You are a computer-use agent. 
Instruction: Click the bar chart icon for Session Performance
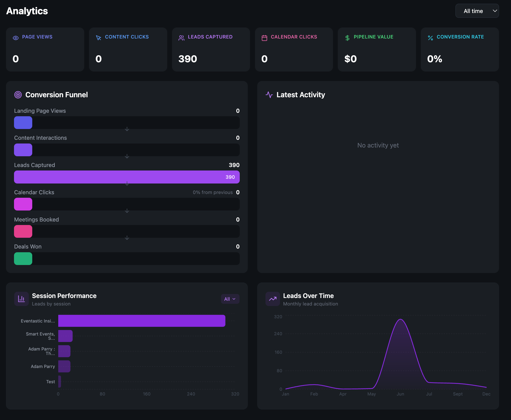pos(21,299)
